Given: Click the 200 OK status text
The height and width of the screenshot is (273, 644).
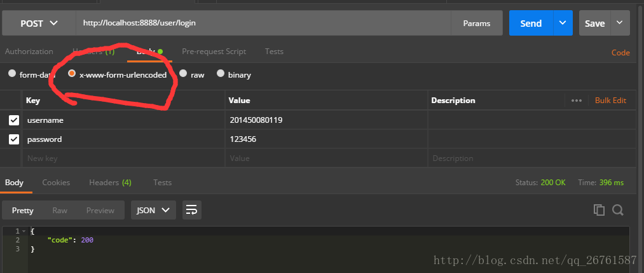Looking at the screenshot, I should tap(553, 183).
